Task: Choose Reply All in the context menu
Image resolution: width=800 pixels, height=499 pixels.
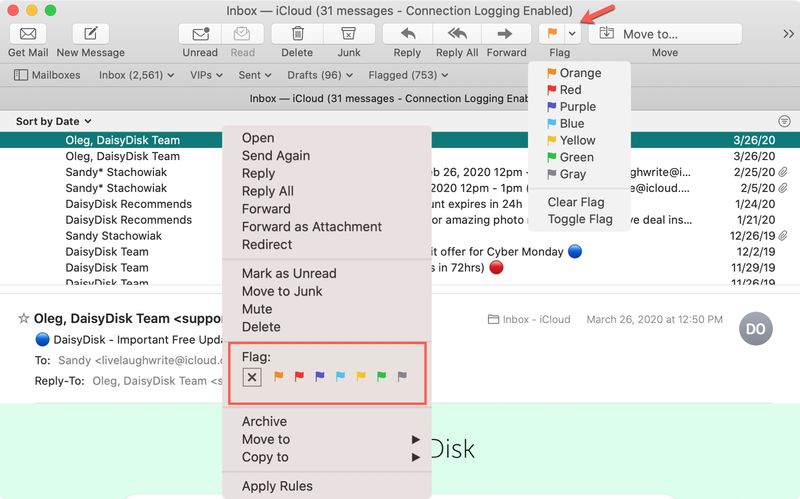Action: pyautogui.click(x=327, y=191)
